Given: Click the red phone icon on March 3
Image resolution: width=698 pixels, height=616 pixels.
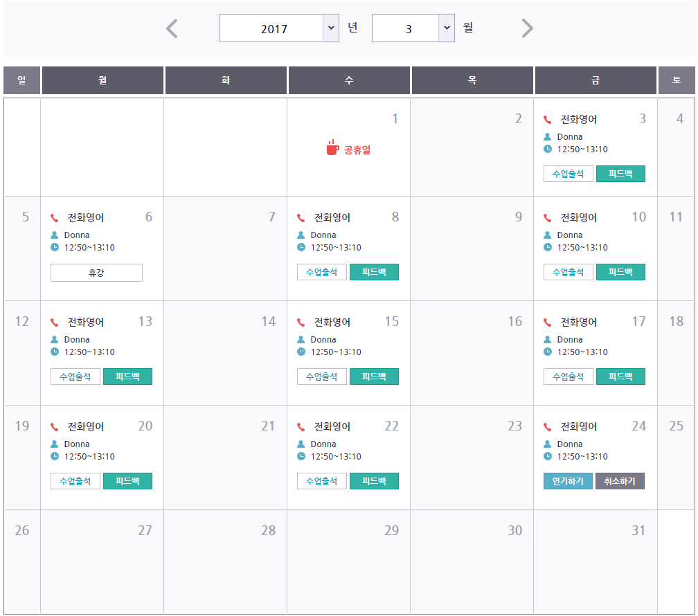Looking at the screenshot, I should click(x=548, y=120).
